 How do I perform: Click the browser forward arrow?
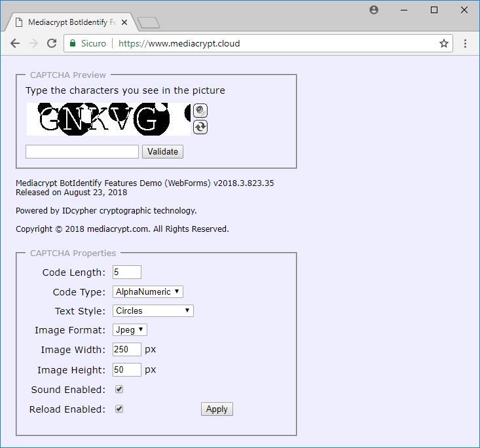tap(33, 43)
